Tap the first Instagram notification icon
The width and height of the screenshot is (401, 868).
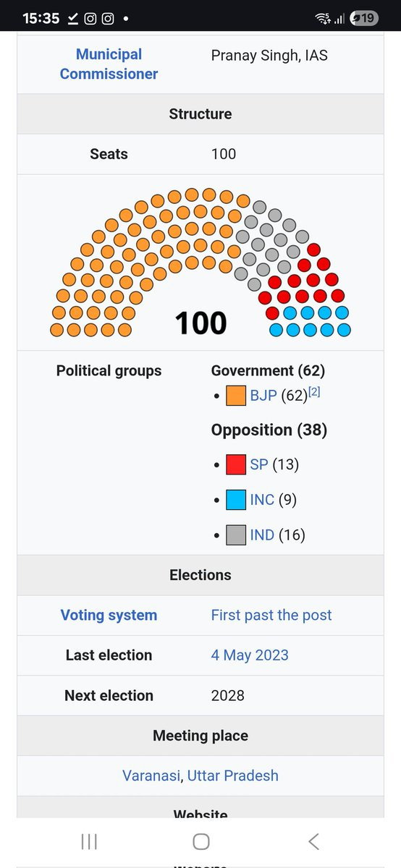pos(90,19)
